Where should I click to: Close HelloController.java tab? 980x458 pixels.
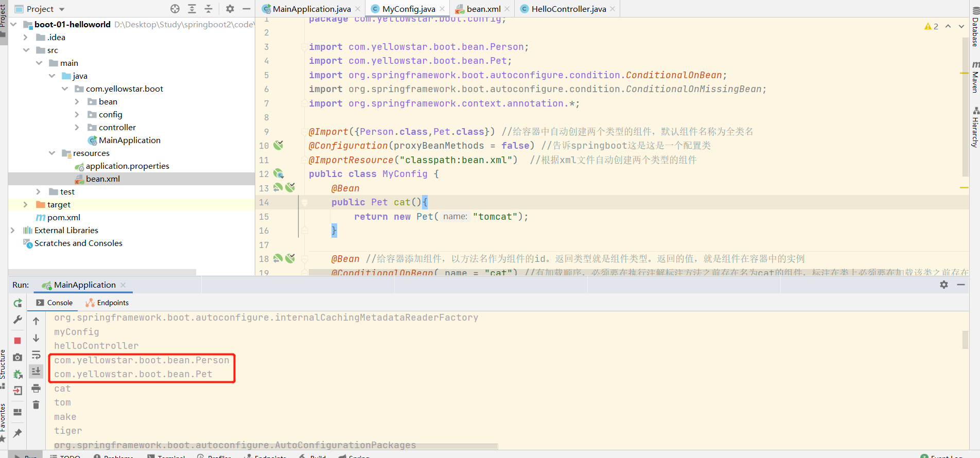(x=612, y=9)
